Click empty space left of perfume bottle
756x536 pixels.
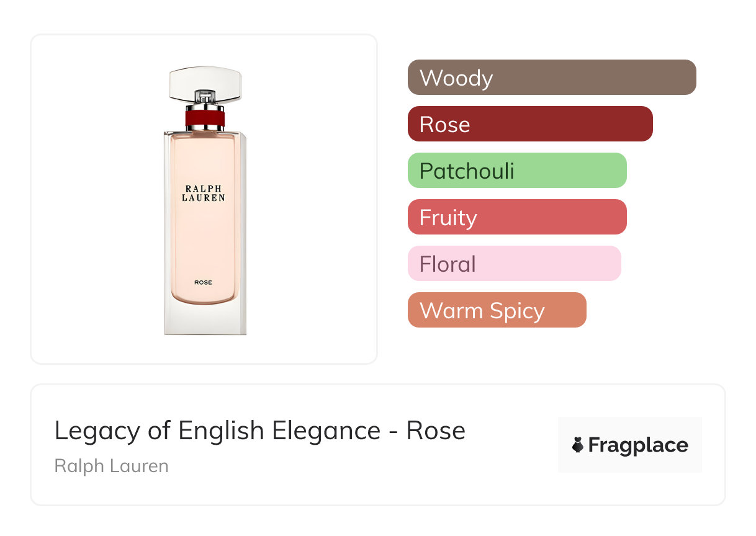point(93,199)
